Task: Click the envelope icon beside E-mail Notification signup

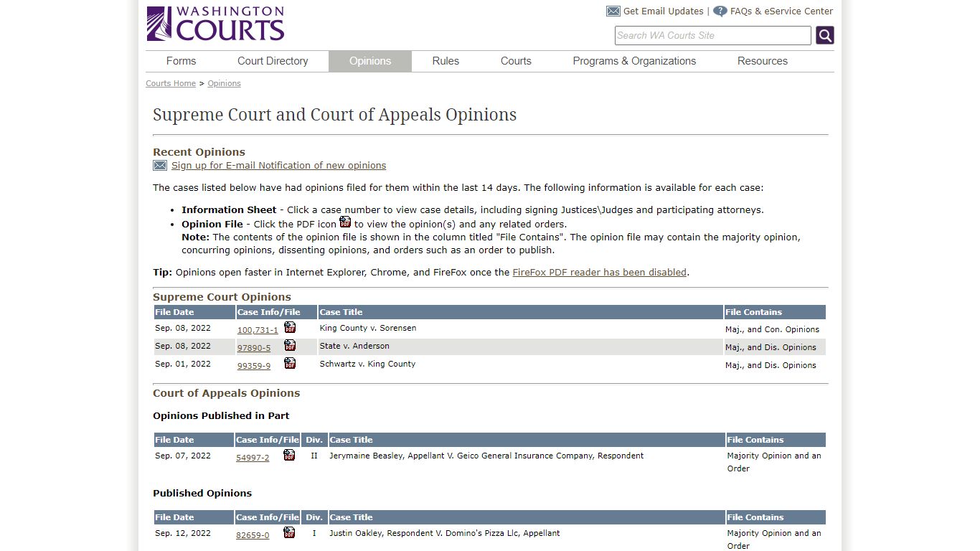Action: click(x=160, y=166)
